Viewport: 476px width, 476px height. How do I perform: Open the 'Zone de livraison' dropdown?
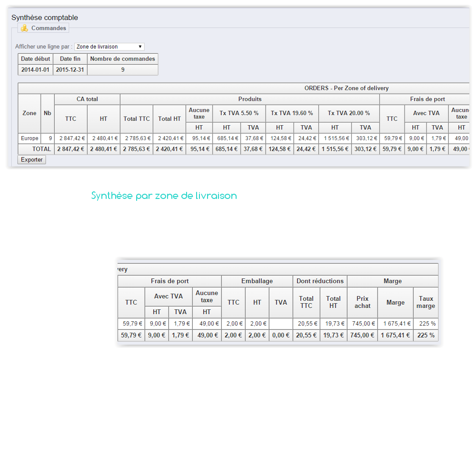tap(109, 47)
